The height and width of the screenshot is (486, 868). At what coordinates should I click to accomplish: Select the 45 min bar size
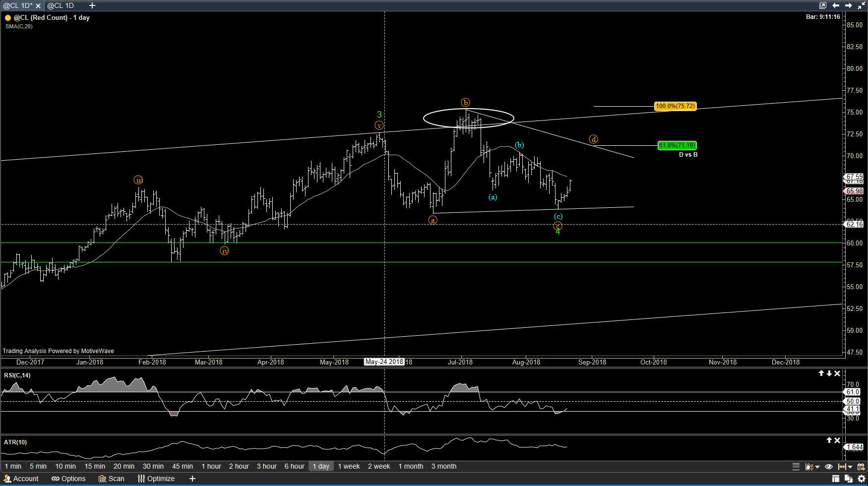pos(183,466)
